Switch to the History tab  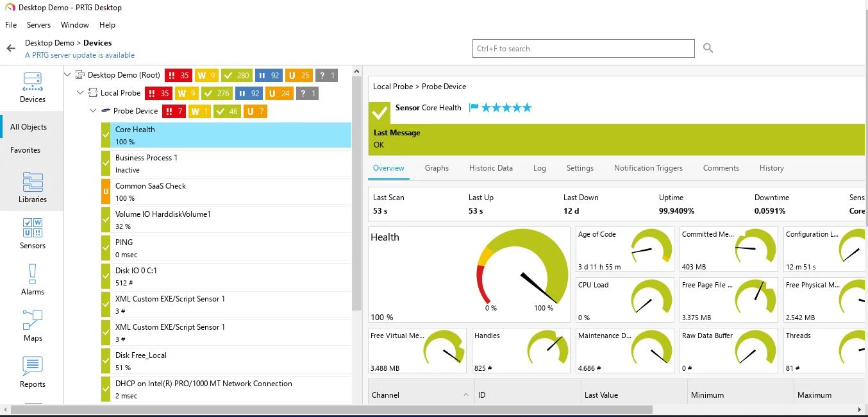tap(772, 168)
